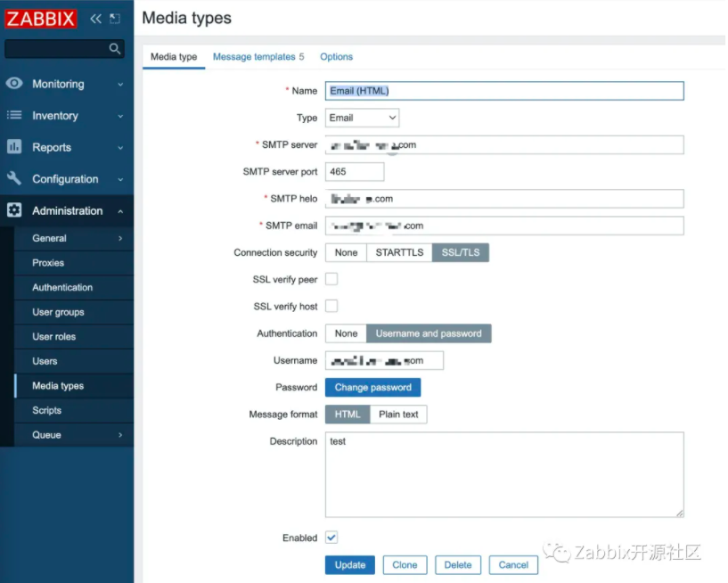Uncheck the Enabled checkbox
Viewport: 728px width, 583px height.
coord(331,538)
